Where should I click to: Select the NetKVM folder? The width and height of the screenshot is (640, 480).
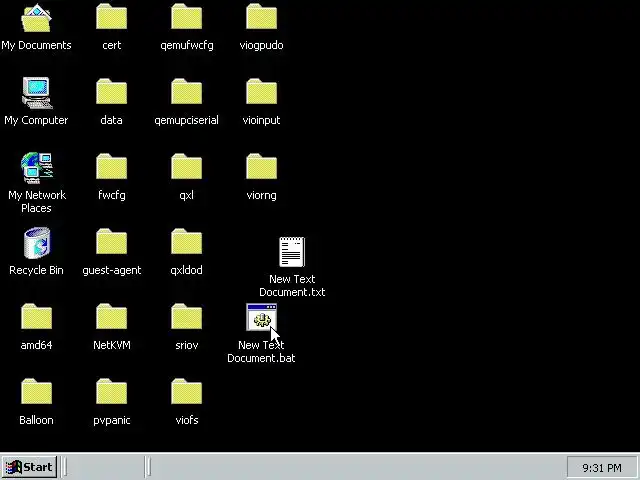tap(111, 317)
